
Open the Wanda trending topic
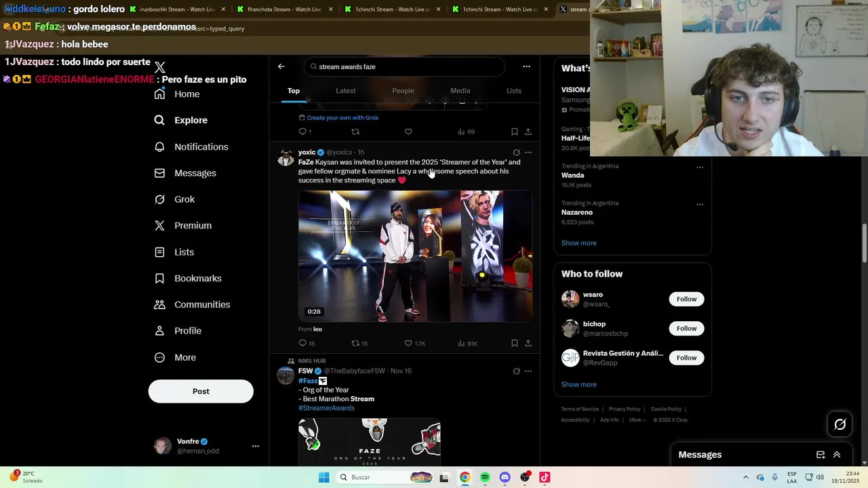tap(572, 176)
